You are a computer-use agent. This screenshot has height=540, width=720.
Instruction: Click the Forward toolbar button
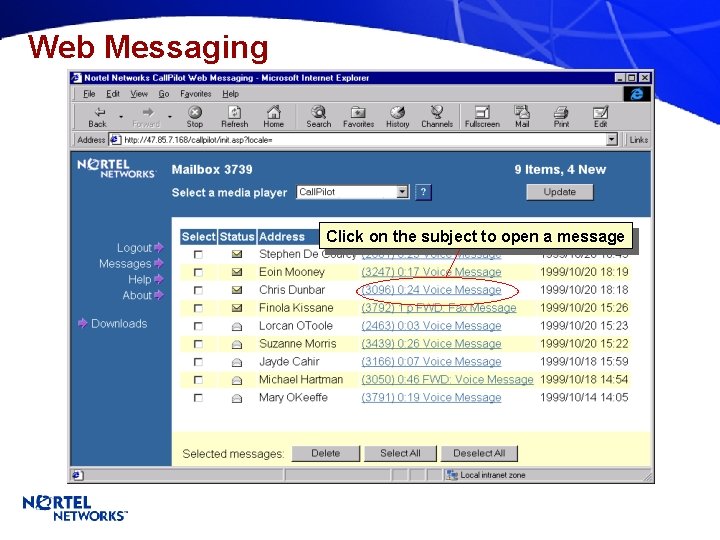(x=146, y=117)
